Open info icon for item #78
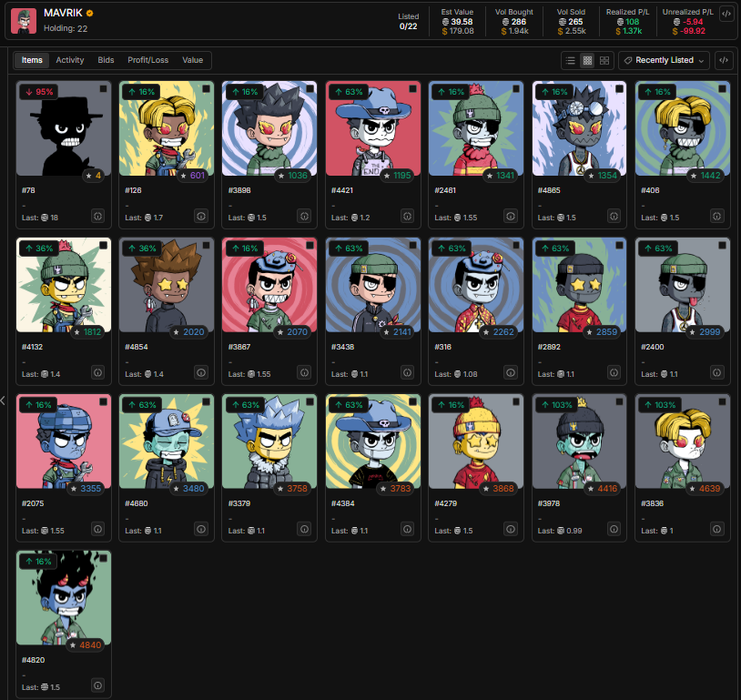Viewport: 741px width, 700px height. point(97,216)
